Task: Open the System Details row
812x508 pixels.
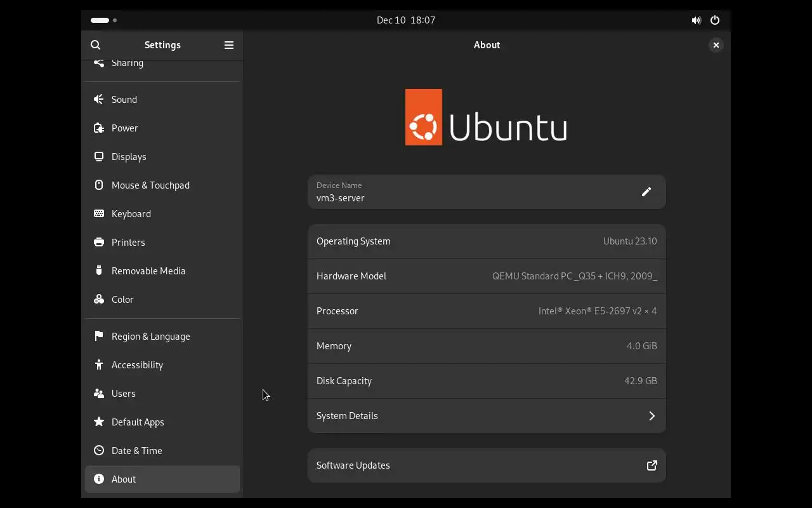Action: 487,416
